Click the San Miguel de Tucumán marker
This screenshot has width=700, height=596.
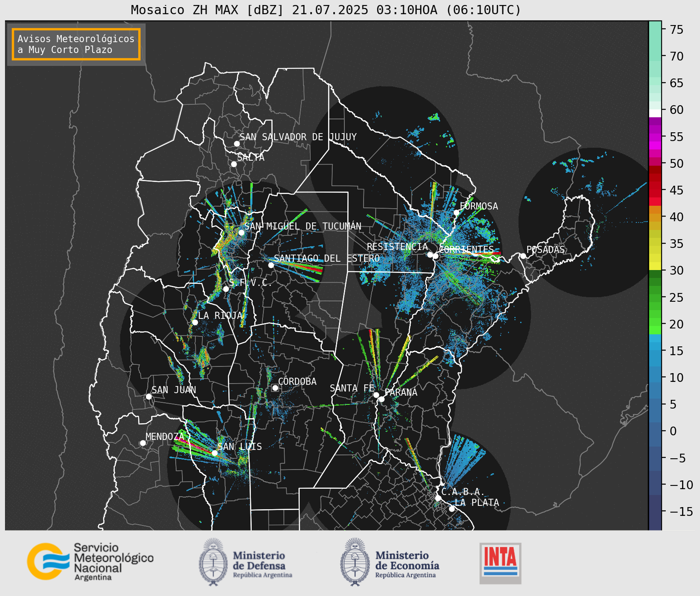(x=241, y=232)
